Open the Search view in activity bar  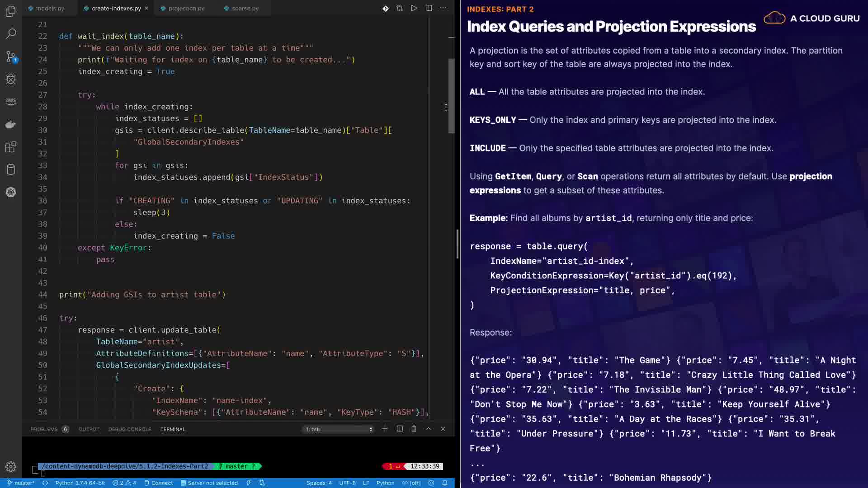(x=11, y=33)
